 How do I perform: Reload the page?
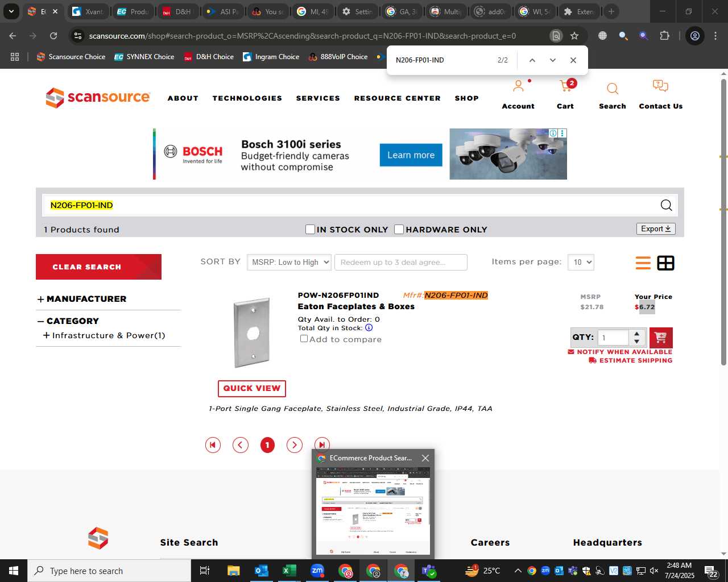pyautogui.click(x=53, y=36)
